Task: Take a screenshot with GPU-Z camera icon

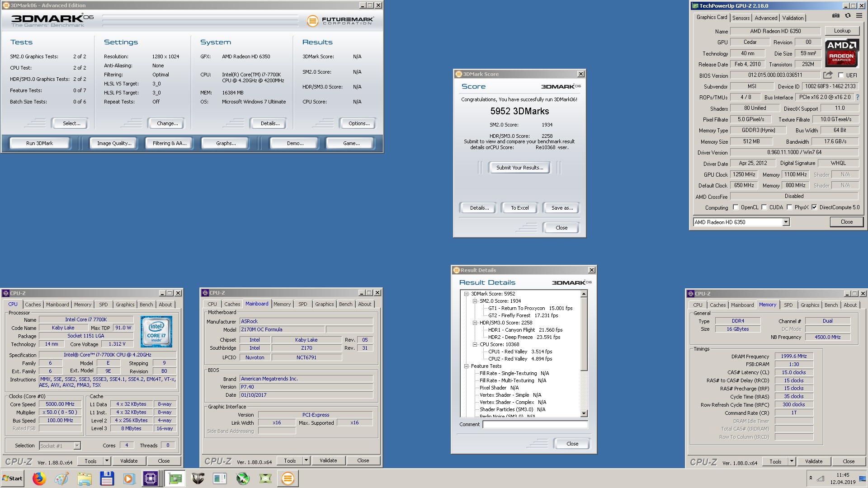Action: (836, 16)
